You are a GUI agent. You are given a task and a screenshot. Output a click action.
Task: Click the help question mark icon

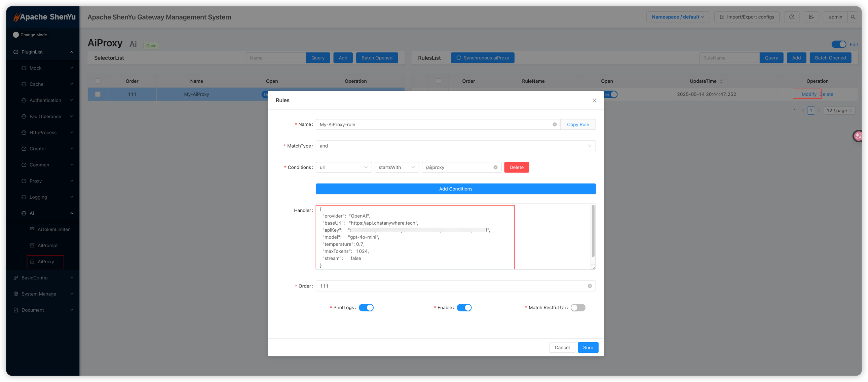pos(792,17)
